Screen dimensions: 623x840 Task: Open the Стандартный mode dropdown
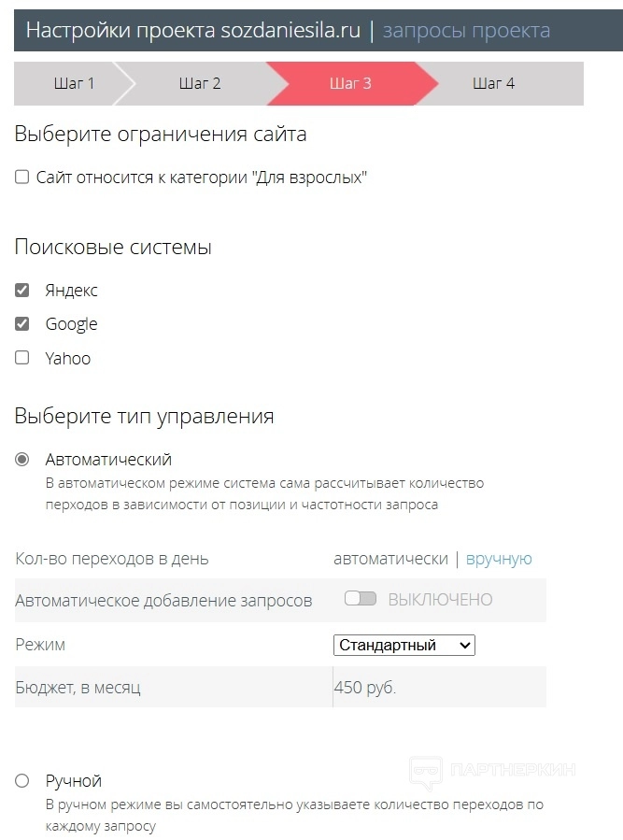click(404, 645)
